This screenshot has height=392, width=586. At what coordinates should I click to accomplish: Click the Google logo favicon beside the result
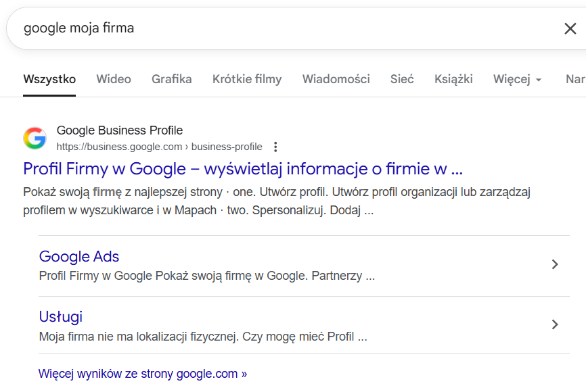[35, 138]
